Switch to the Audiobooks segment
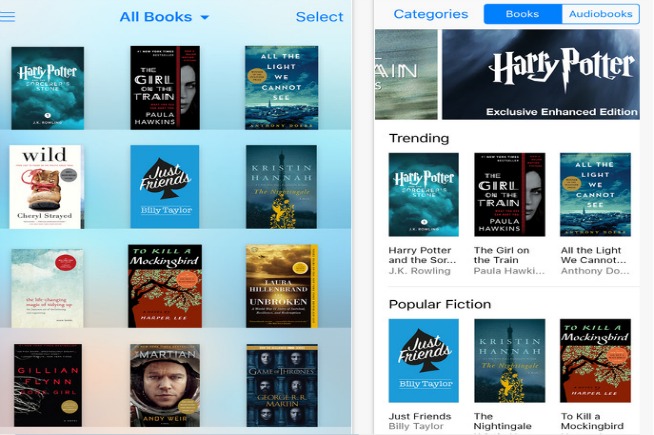Image resolution: width=654 pixels, height=435 pixels. click(x=601, y=14)
